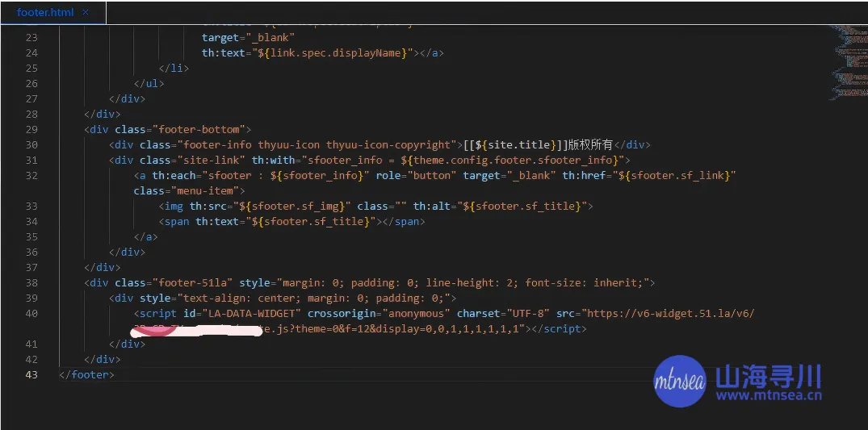Click the ${link.spec.displayName} expression
The width and height of the screenshot is (868, 430).
[333, 53]
